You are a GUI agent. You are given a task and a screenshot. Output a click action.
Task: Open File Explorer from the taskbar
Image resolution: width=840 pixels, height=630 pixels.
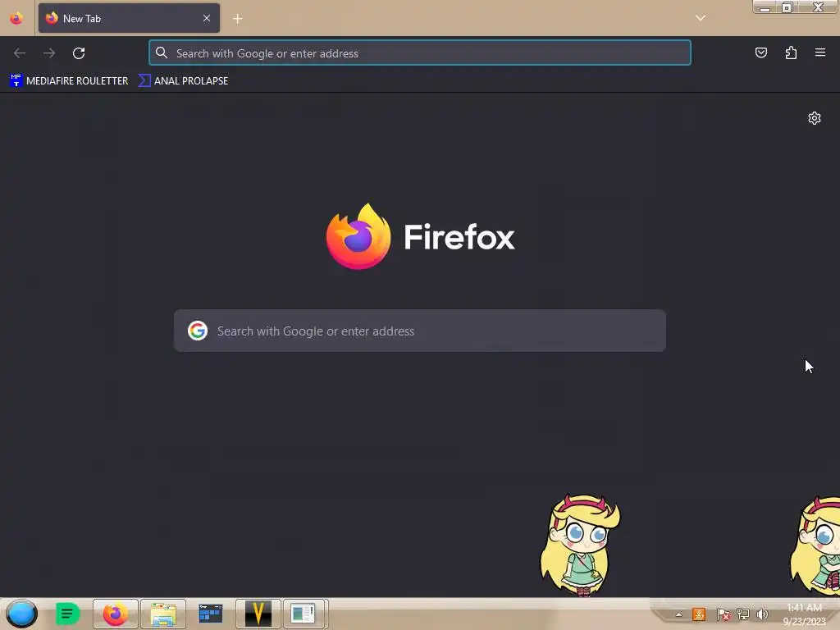click(x=163, y=614)
